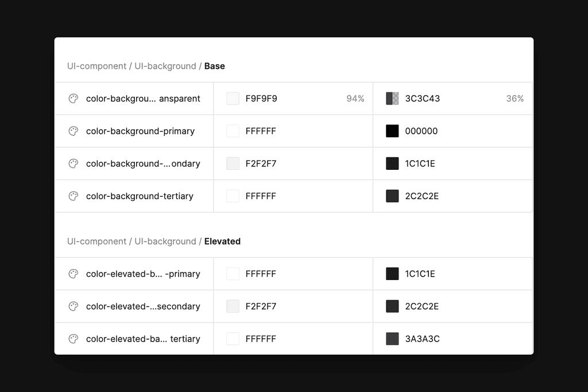Click the checkered dark swatch showing 3C3C43
This screenshot has width=588, height=392.
392,98
